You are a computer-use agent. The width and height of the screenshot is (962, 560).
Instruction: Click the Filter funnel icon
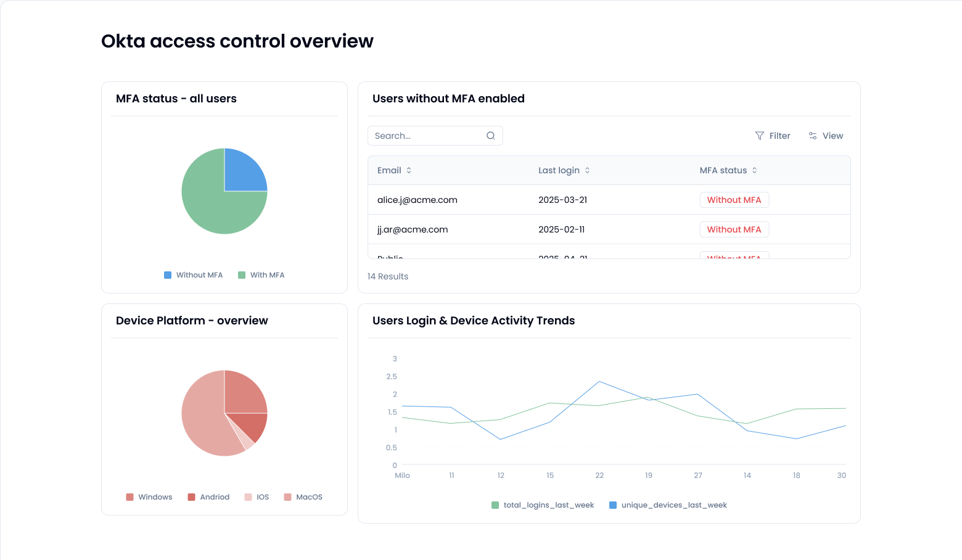[x=760, y=136]
